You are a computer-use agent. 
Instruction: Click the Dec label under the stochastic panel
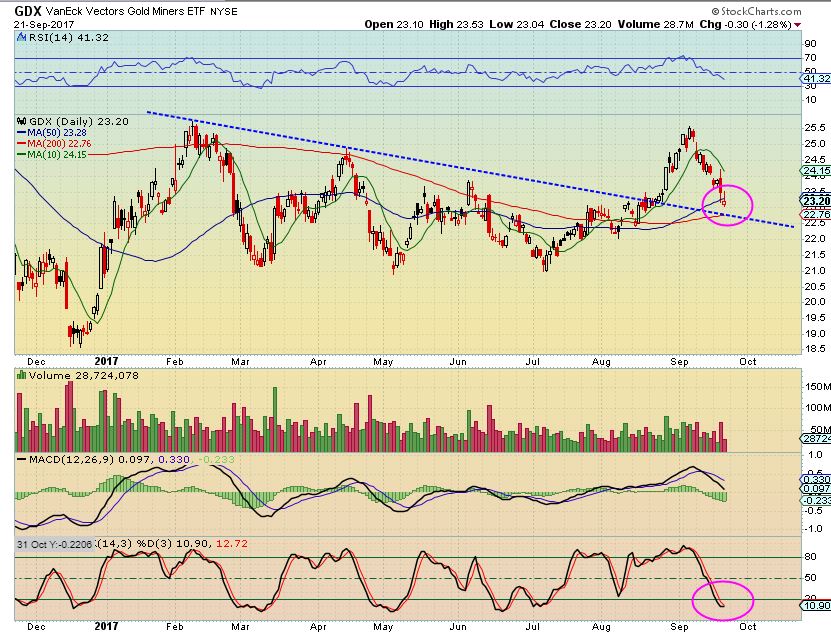36,626
